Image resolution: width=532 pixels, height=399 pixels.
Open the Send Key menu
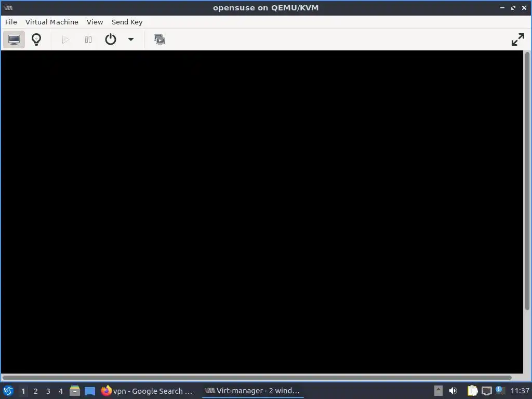click(127, 22)
